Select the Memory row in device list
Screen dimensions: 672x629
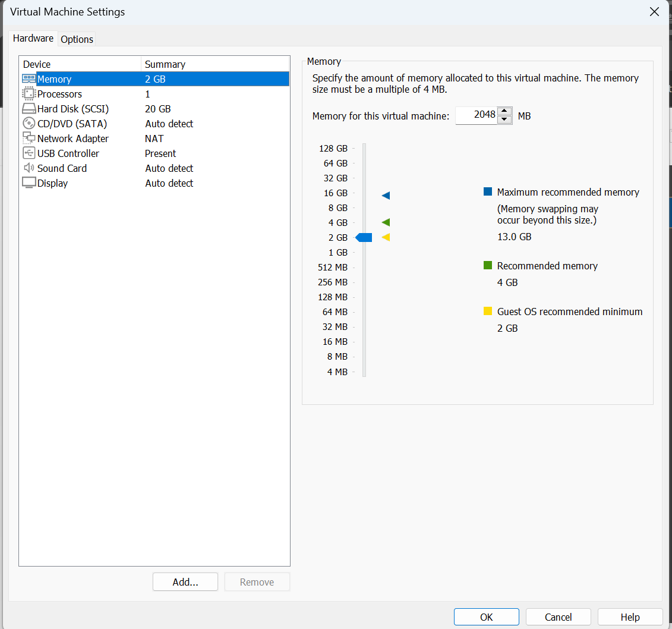155,79
